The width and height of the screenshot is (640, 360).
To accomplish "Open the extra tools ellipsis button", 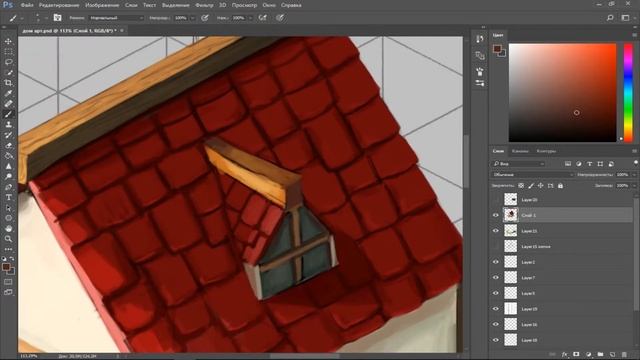I will pyautogui.click(x=8, y=249).
